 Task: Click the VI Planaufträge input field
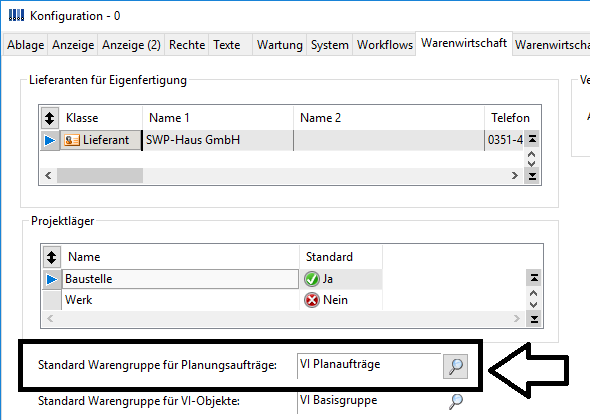click(x=370, y=366)
